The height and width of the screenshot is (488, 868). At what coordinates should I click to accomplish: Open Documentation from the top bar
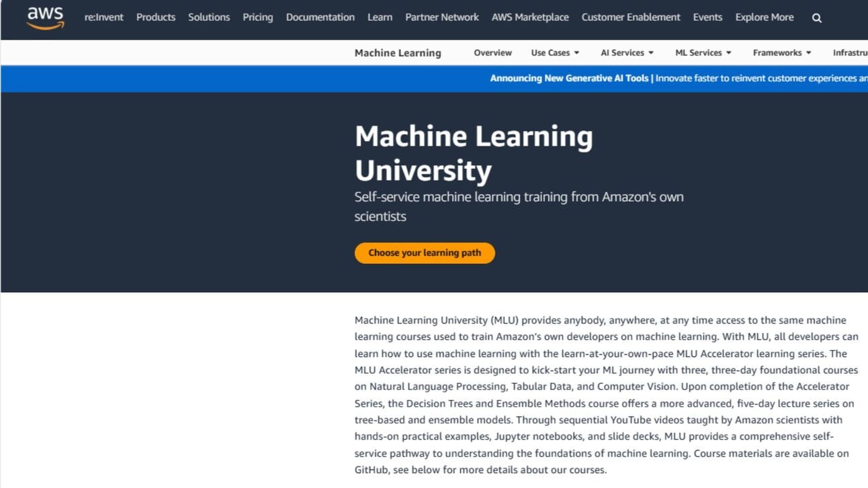320,17
